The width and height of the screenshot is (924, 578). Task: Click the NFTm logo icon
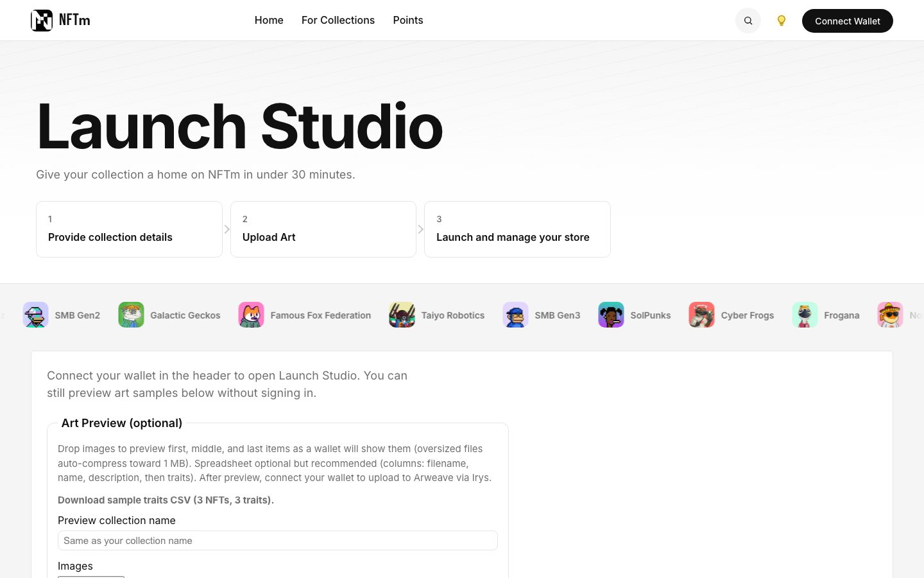point(42,21)
